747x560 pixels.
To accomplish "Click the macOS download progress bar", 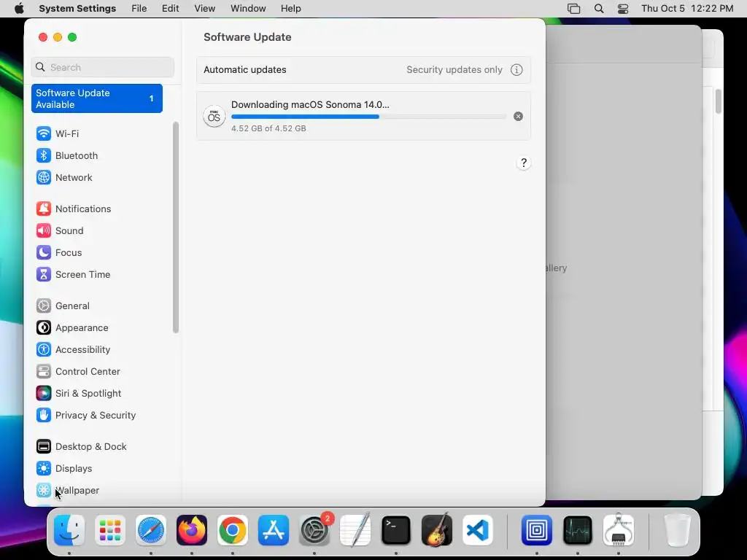I will coord(368,117).
